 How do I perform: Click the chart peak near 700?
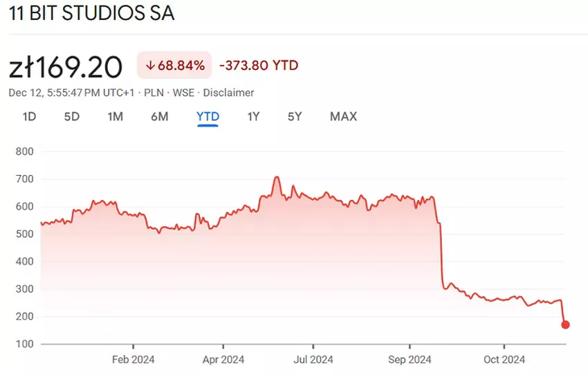click(277, 178)
